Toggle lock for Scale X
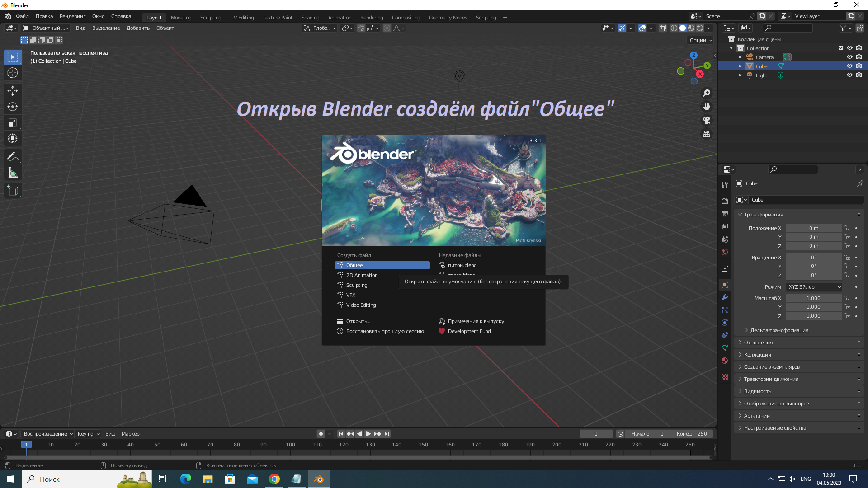Screen dimensions: 868x488 (x=848, y=298)
